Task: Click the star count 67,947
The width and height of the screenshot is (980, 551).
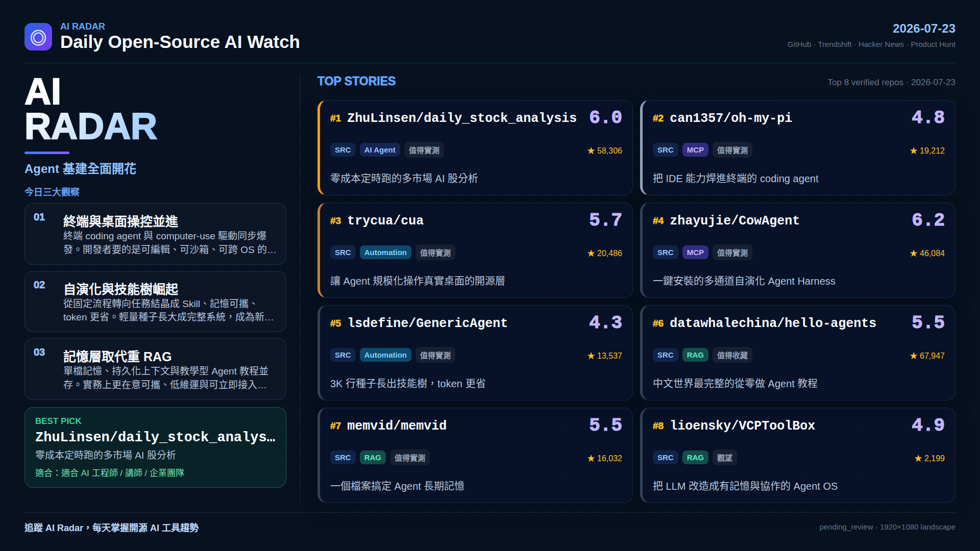Action: pos(927,356)
